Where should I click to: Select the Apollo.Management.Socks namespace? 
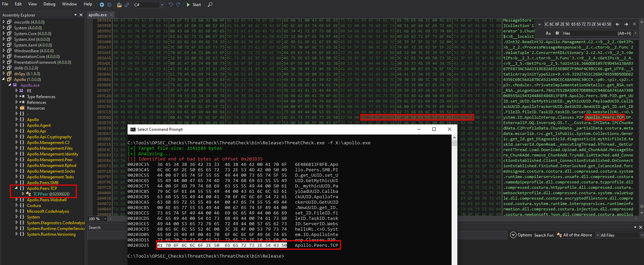point(51,171)
